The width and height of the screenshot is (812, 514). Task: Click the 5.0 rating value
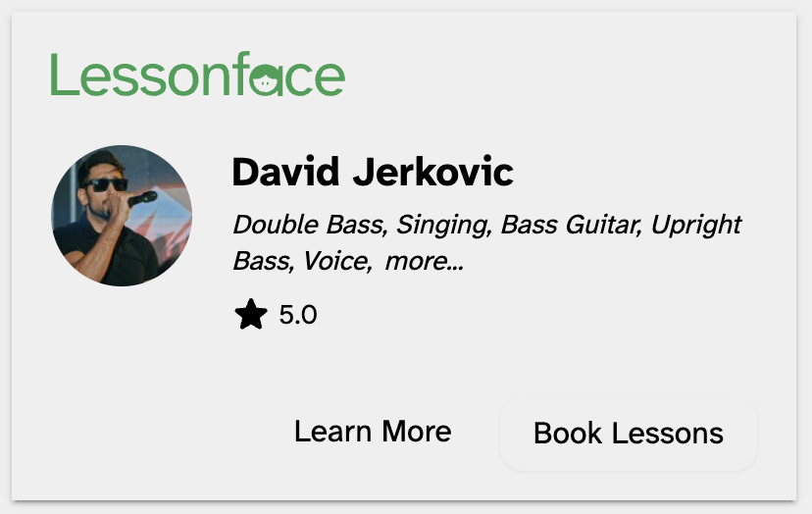tap(298, 315)
